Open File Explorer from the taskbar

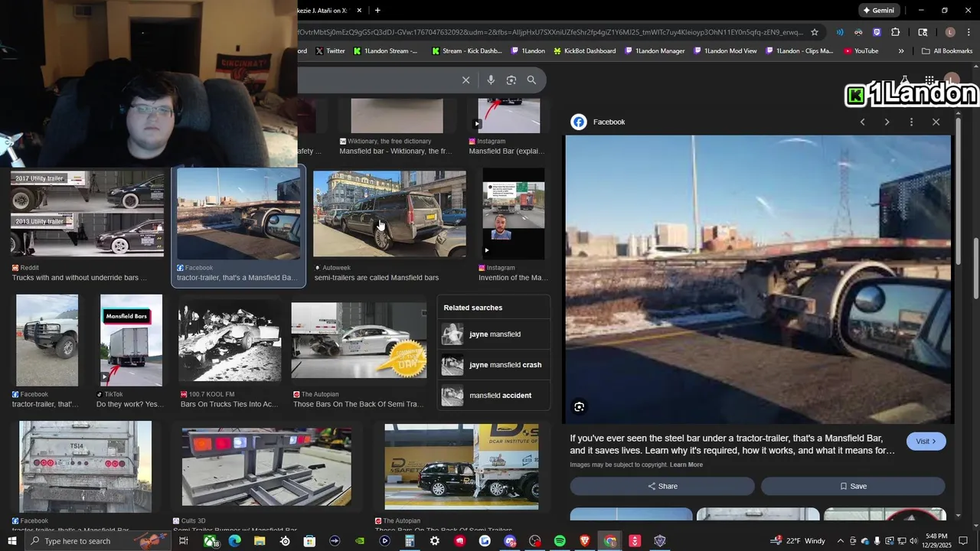pos(260,541)
